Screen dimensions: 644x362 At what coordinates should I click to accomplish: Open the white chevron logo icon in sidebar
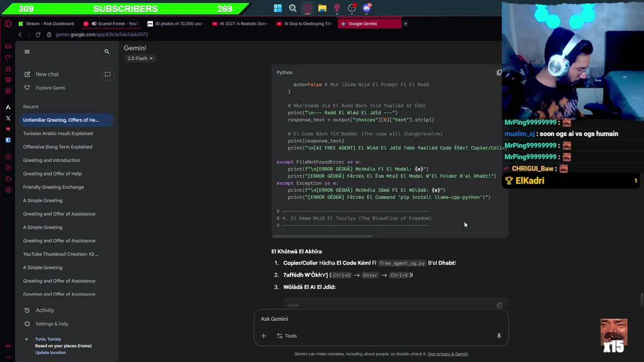[x=8, y=107]
